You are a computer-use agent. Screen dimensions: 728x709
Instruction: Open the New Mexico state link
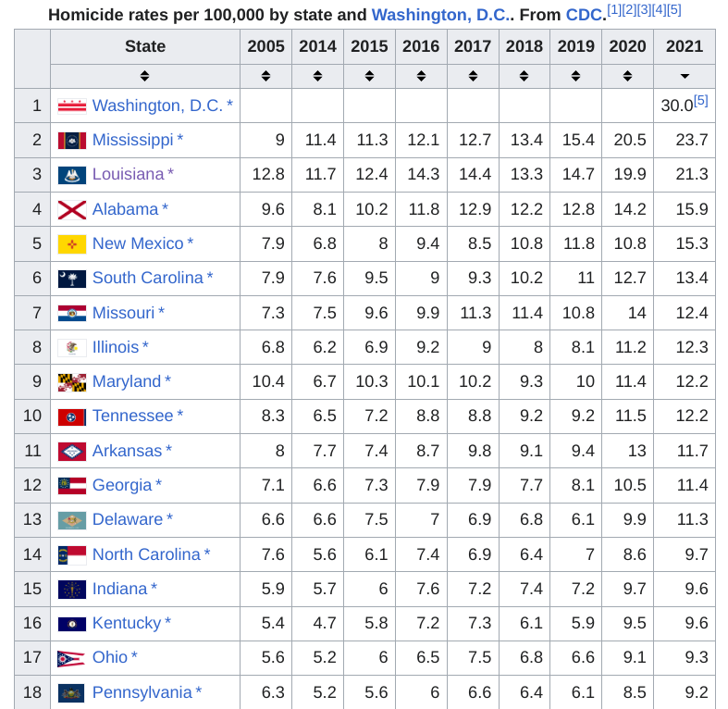(x=138, y=243)
